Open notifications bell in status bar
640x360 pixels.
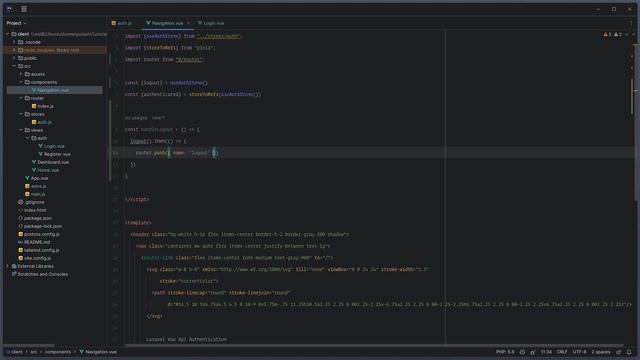[x=629, y=352]
